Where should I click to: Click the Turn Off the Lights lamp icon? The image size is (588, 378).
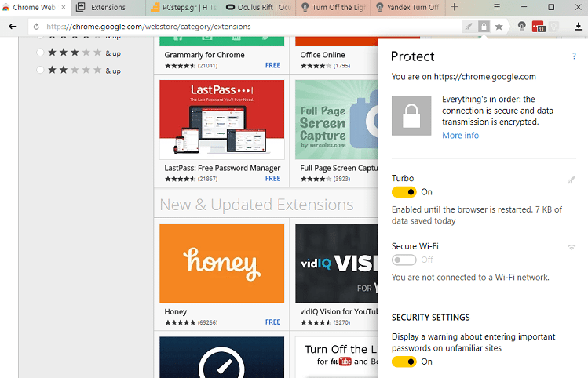pyautogui.click(x=521, y=27)
